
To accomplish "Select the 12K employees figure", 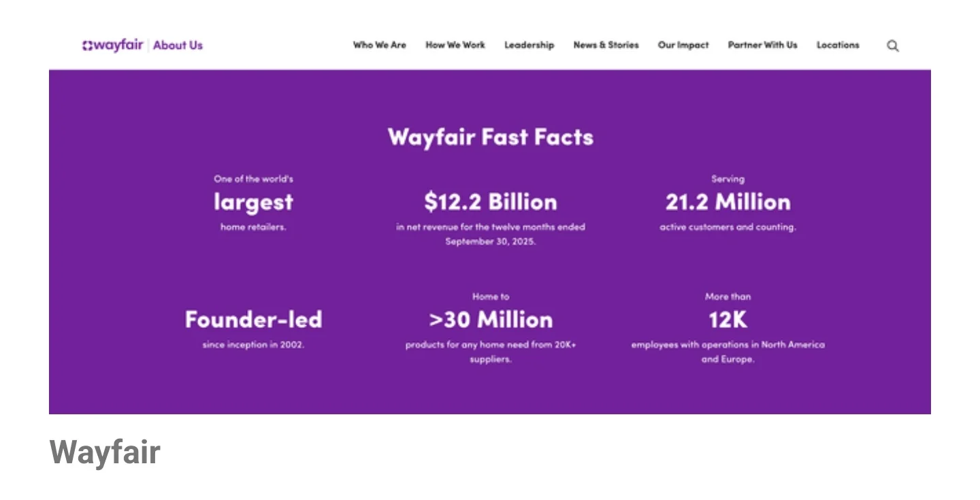I will click(728, 319).
